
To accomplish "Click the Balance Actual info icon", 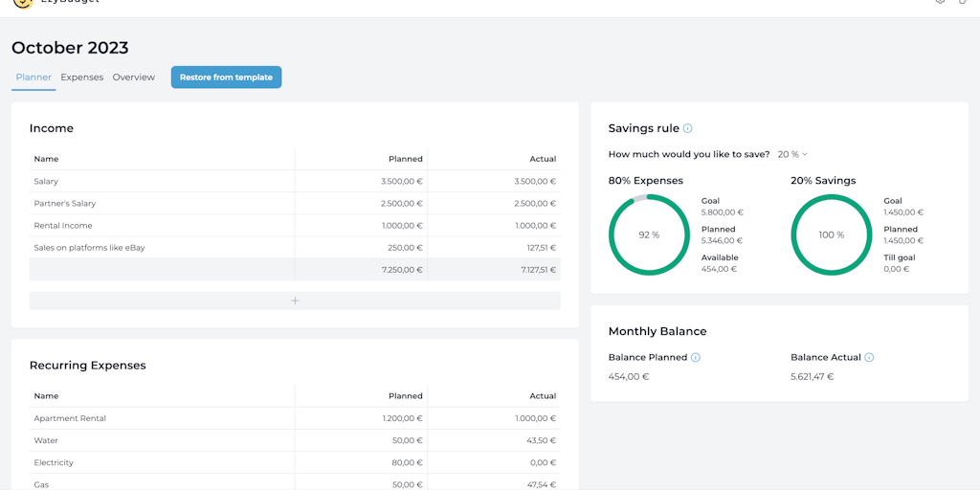I will click(x=869, y=357).
